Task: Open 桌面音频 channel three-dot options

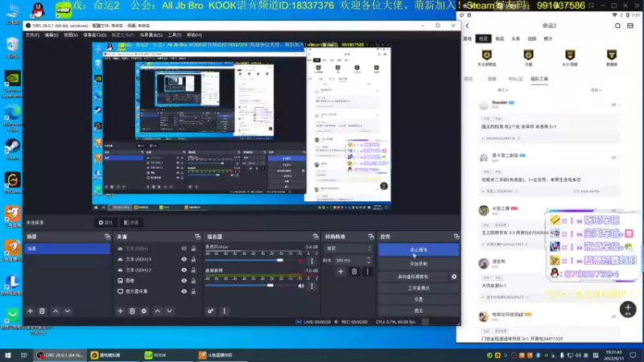Action: 312,286
